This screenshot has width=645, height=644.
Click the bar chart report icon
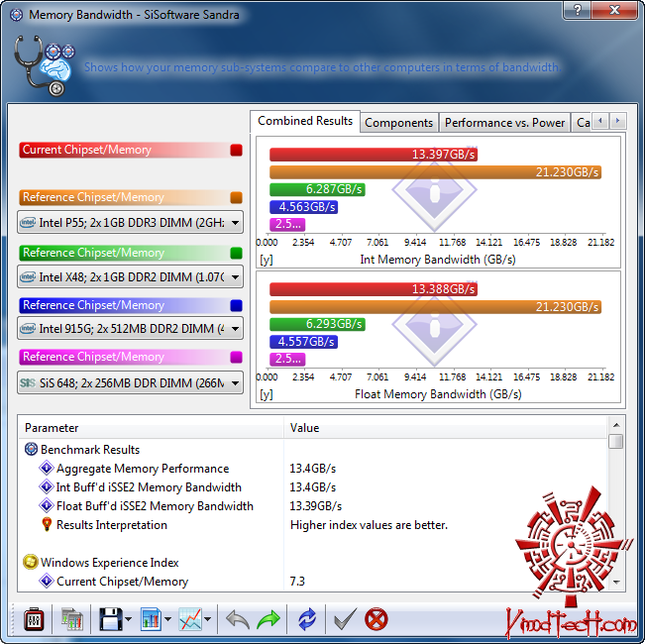pyautogui.click(x=151, y=619)
